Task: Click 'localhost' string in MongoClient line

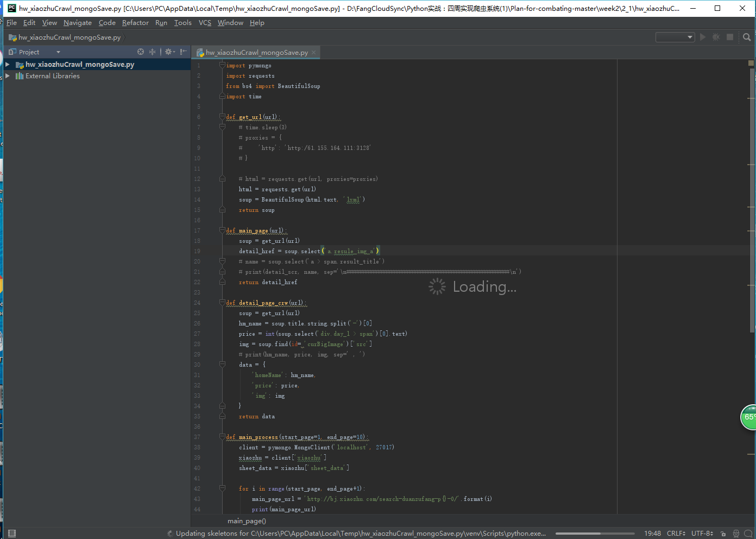Action: (351, 448)
